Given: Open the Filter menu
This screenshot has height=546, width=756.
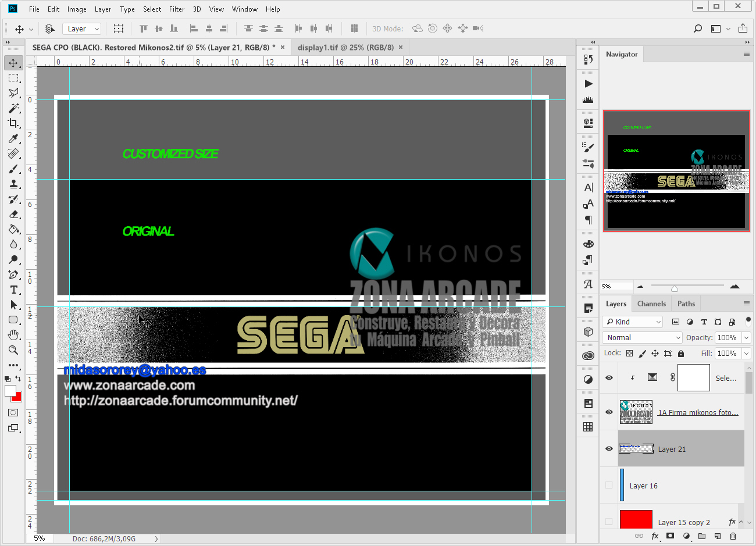Looking at the screenshot, I should [177, 9].
